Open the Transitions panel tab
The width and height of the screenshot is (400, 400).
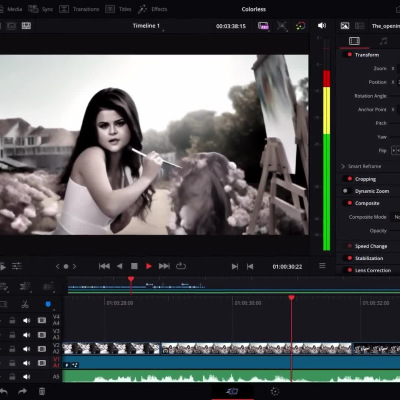[x=79, y=9]
